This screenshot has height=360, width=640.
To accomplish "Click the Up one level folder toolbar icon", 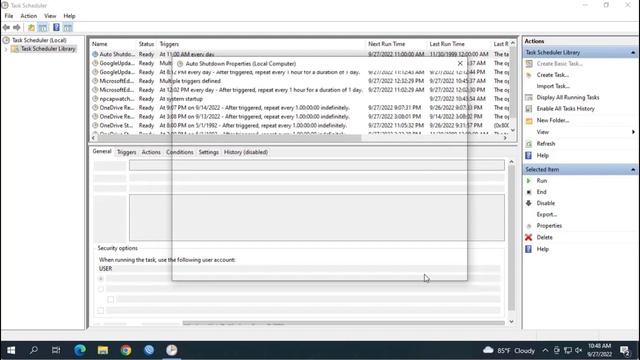I will (x=31, y=27).
